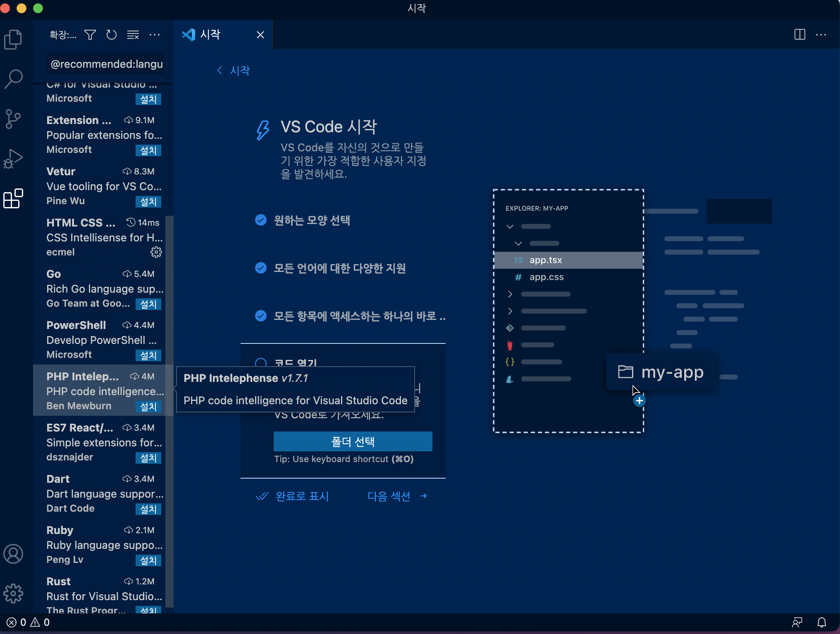Check the '코드 열기' step circle
840x634 pixels.
[261, 363]
